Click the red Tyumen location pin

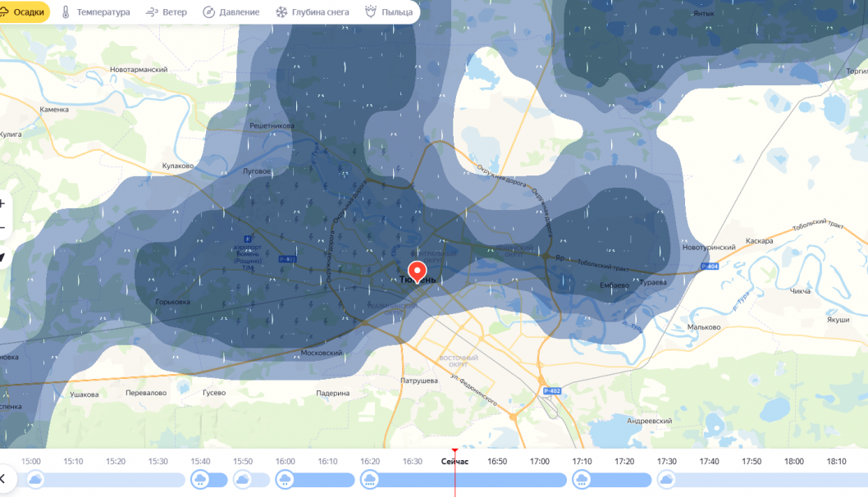coord(417,271)
